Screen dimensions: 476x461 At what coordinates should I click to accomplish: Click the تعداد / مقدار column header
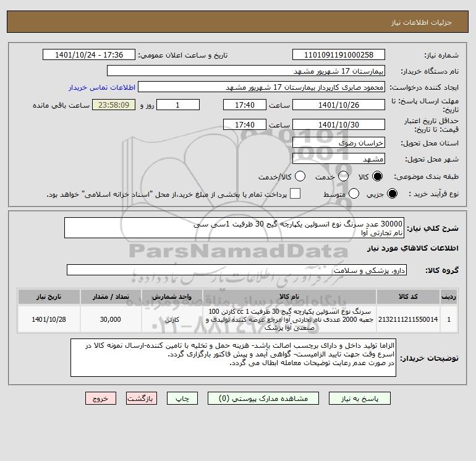(x=111, y=296)
